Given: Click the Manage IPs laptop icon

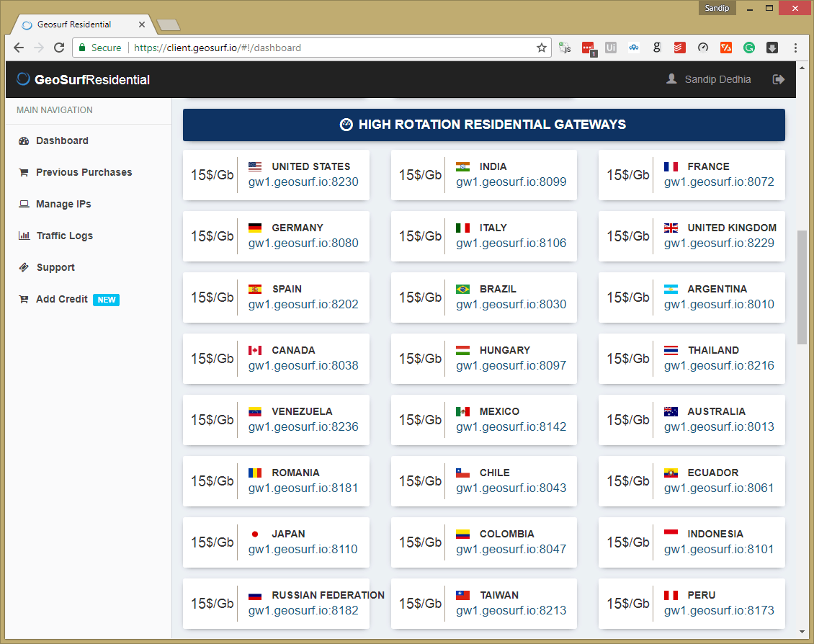Looking at the screenshot, I should click(x=24, y=204).
